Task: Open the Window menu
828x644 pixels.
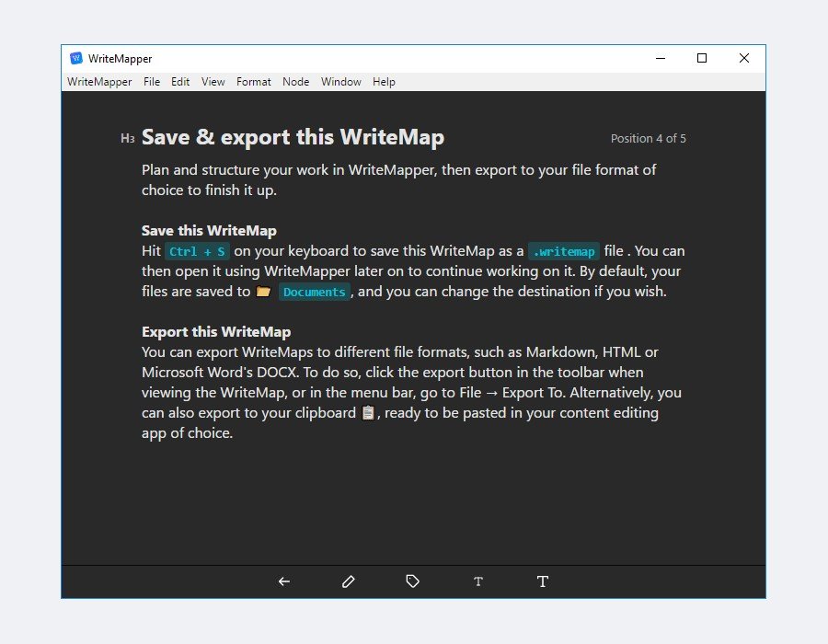Action: coord(341,82)
